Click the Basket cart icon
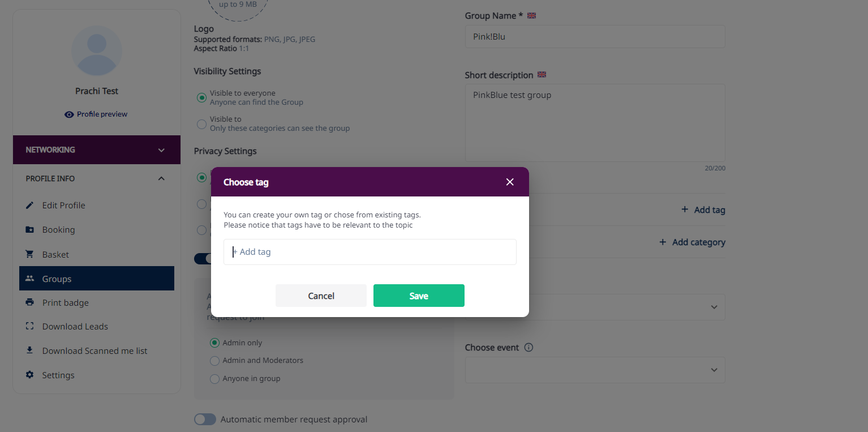This screenshot has height=432, width=868. [30, 254]
